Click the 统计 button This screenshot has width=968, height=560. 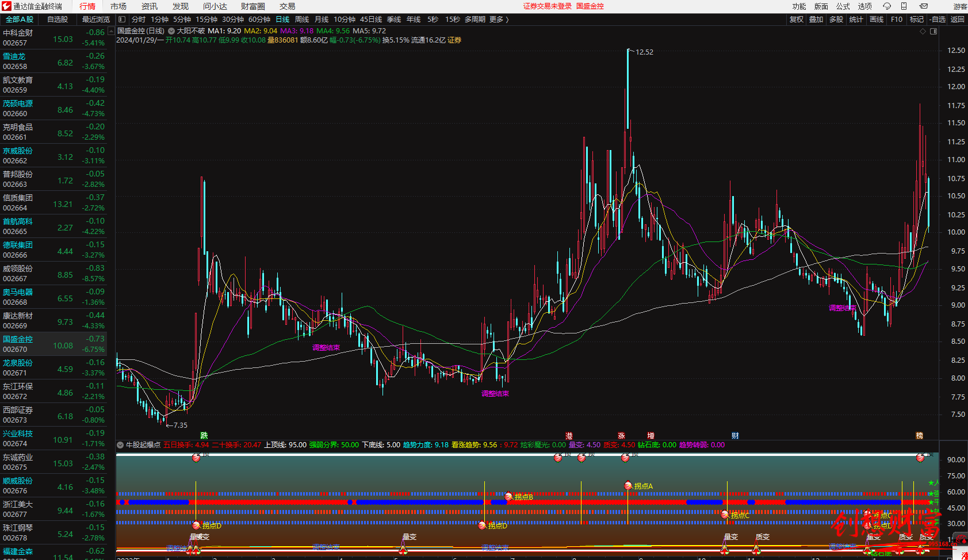click(x=856, y=20)
